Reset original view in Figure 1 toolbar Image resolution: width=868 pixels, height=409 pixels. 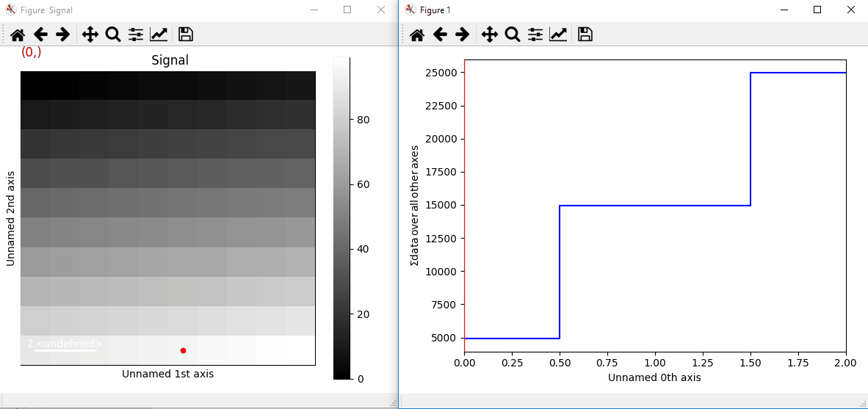(x=416, y=35)
